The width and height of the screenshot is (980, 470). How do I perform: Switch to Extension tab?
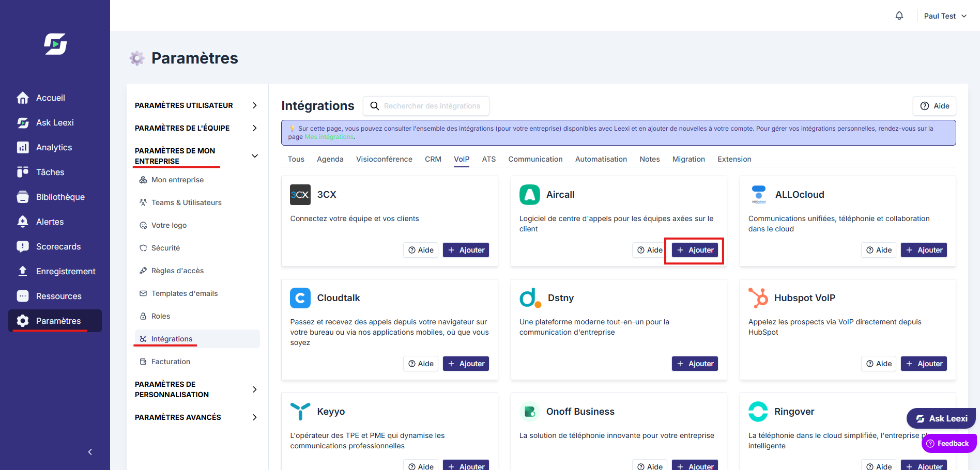coord(734,159)
